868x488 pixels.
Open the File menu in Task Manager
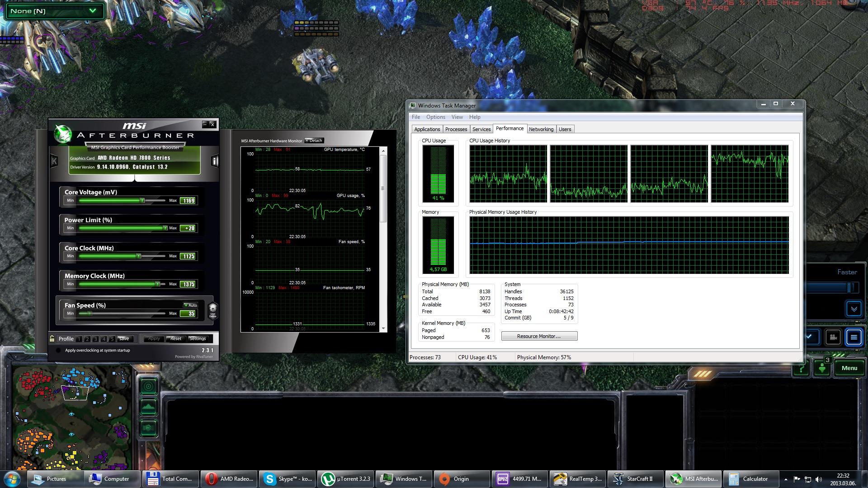416,117
